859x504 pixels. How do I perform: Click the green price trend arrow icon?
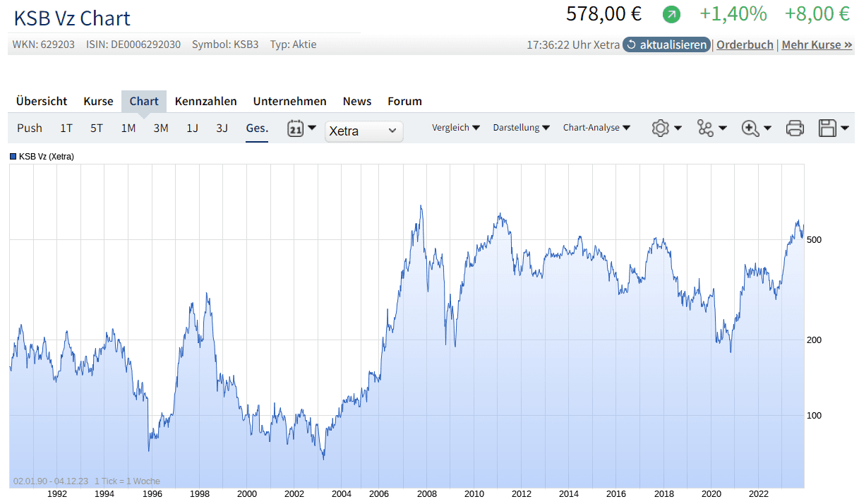pyautogui.click(x=672, y=13)
